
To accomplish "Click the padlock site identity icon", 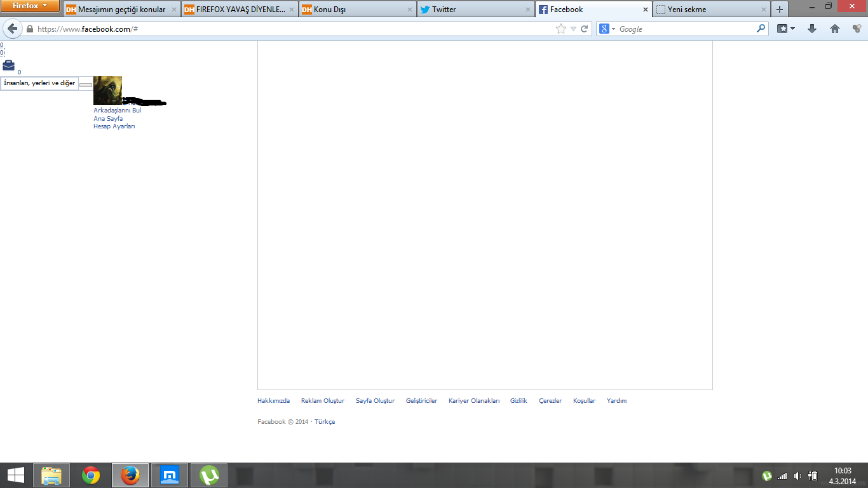I will 29,29.
